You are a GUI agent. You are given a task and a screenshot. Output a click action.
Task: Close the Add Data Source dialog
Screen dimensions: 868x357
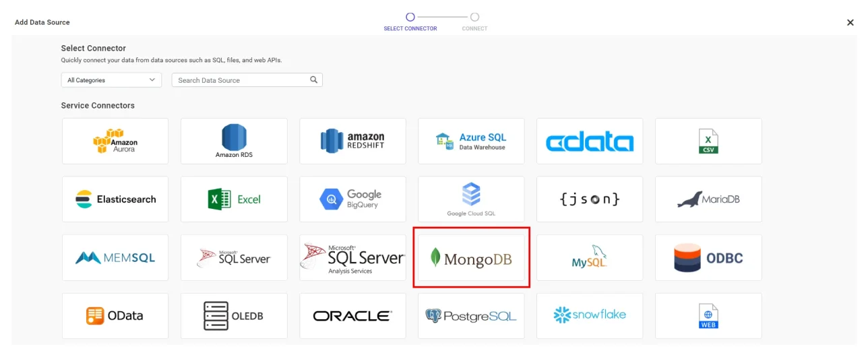pos(850,22)
